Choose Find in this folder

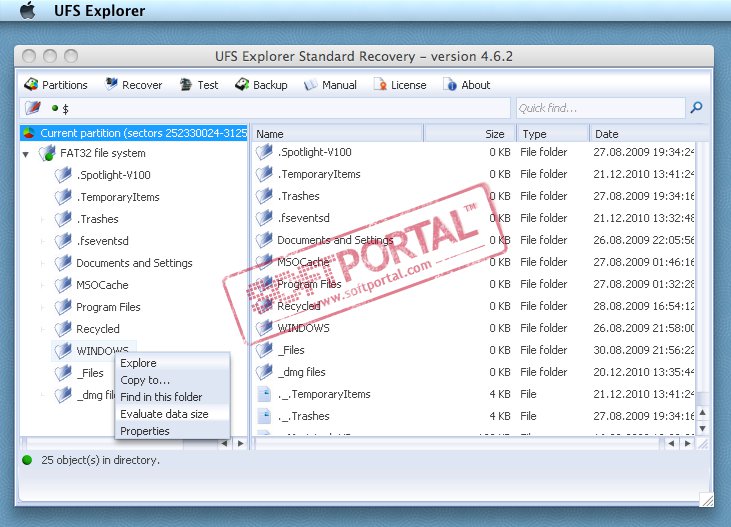click(172, 397)
